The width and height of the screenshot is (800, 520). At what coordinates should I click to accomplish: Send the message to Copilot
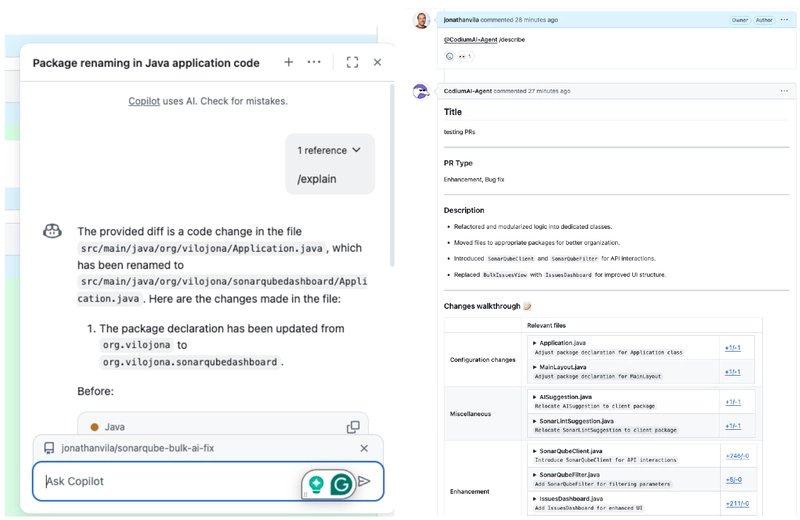pos(364,481)
